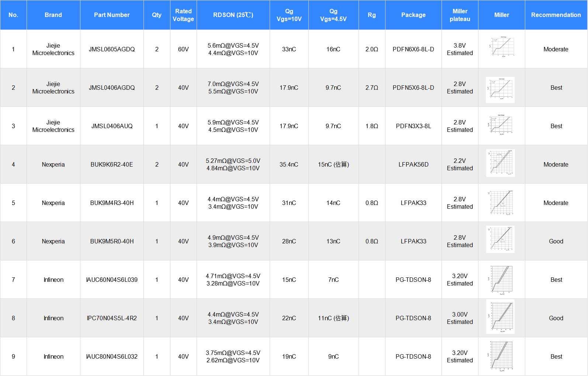Open Miller chart thumbnail for BUK9M5R0-40H
588x376 pixels.
pyautogui.click(x=500, y=239)
